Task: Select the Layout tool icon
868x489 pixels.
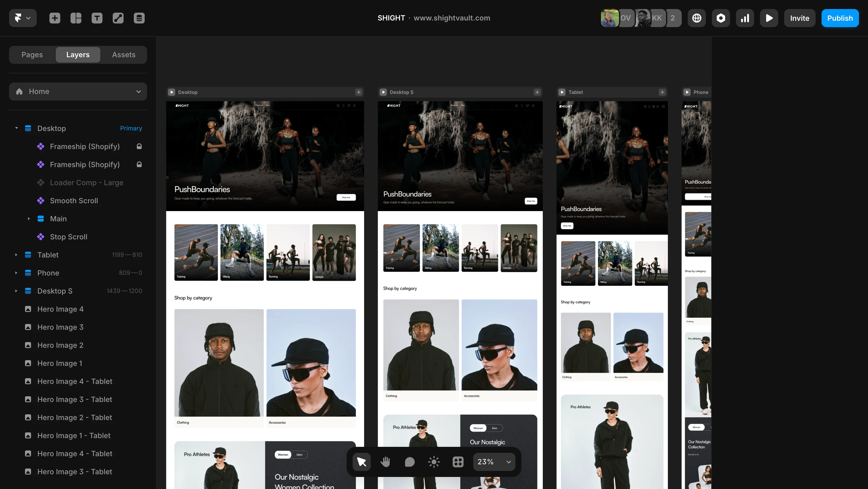Action: [x=76, y=18]
